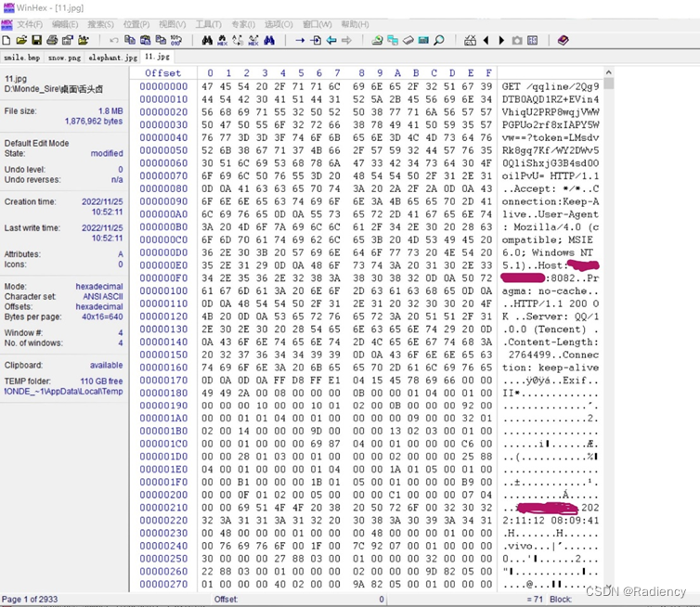This screenshot has height=607, width=700.
Task: Click the 'modified' State value
Action: (107, 153)
